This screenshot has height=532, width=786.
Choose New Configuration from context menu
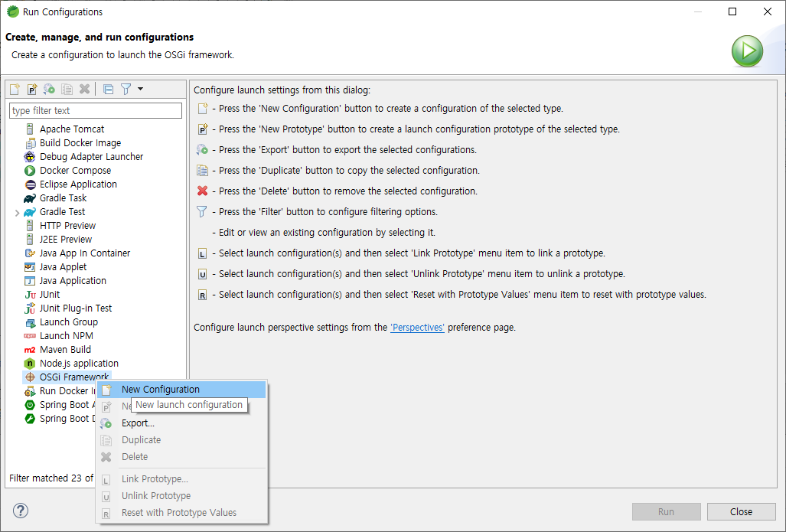pos(181,390)
